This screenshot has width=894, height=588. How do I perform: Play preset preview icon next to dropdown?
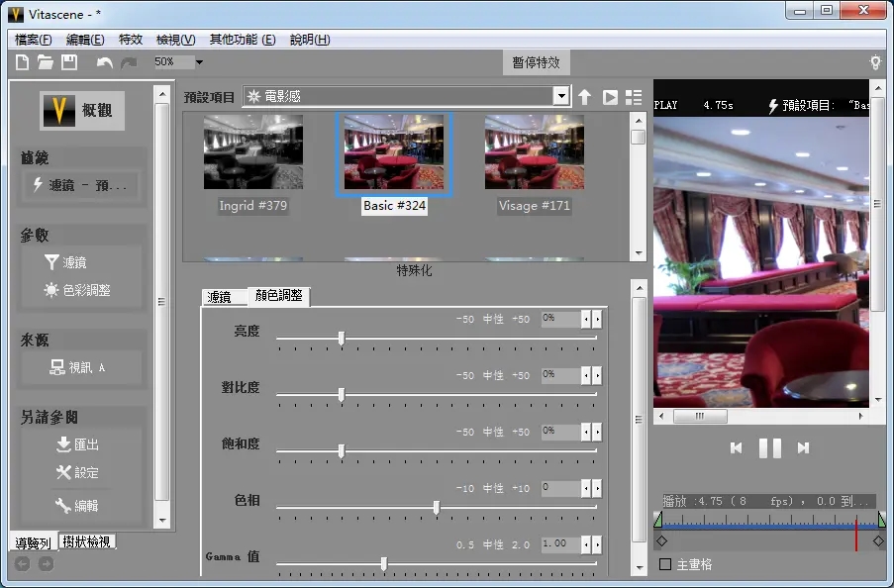click(x=610, y=97)
